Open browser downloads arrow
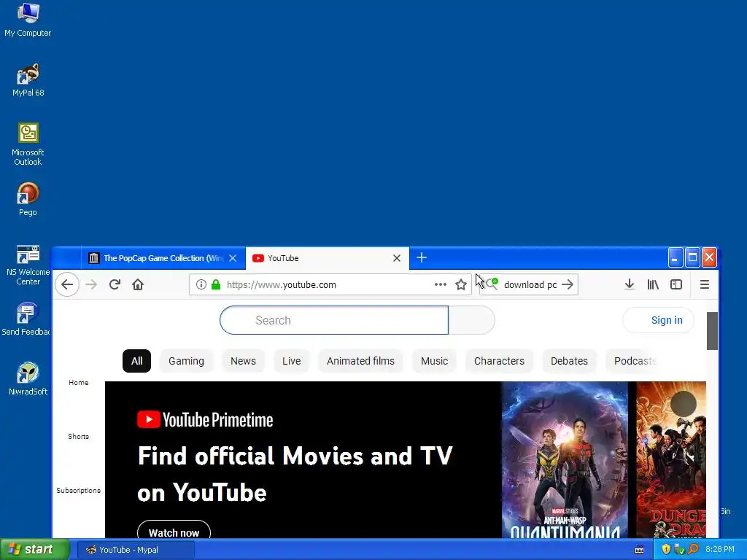The width and height of the screenshot is (747, 560). 630,285
